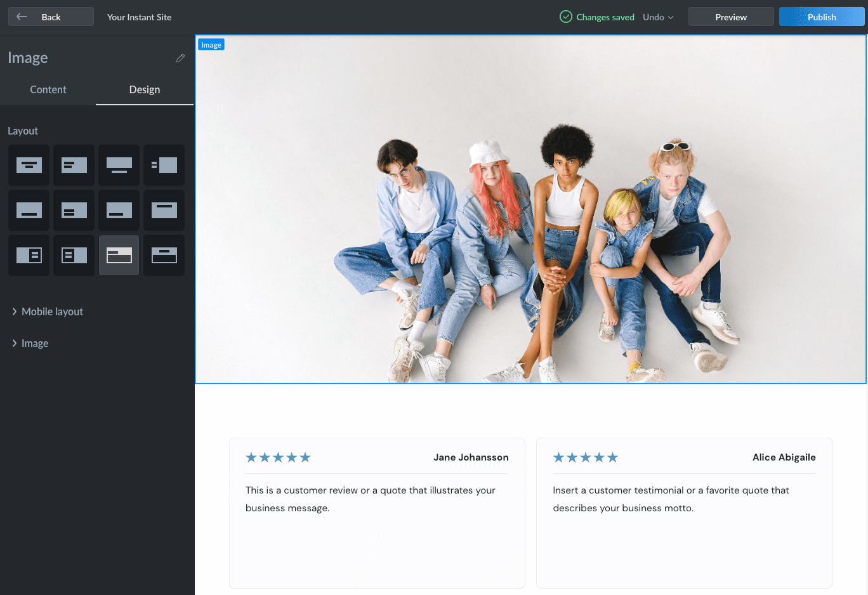Select the first layout with centered top text overlay
Image resolution: width=868 pixels, height=595 pixels.
point(29,166)
